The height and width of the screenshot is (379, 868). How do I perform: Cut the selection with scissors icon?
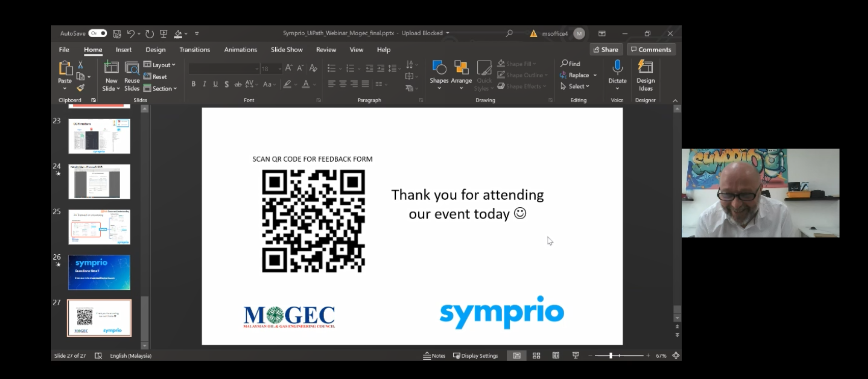(80, 65)
